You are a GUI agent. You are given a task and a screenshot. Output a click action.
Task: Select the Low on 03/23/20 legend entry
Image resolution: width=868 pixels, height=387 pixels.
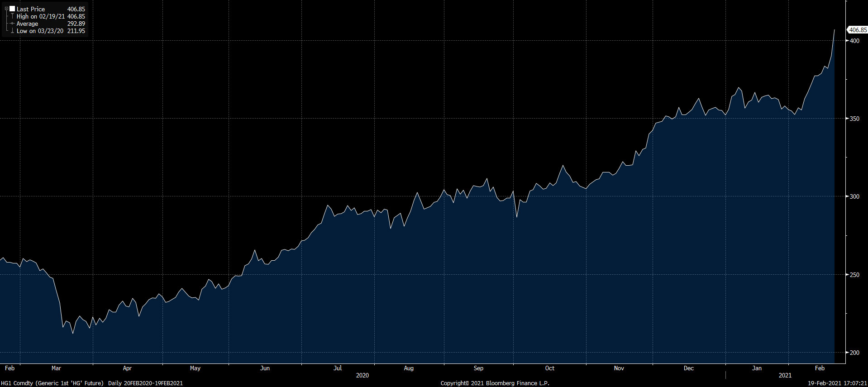(40, 31)
